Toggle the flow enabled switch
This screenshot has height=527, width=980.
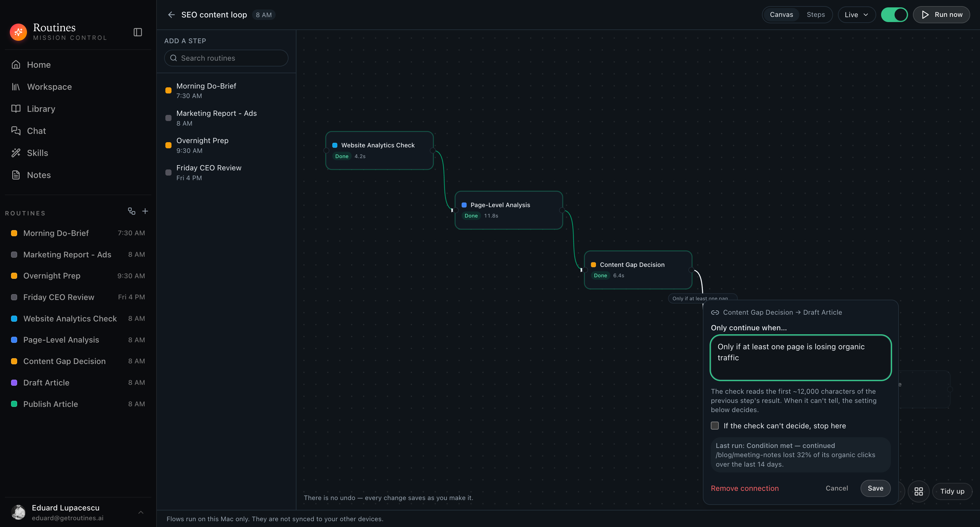894,15
